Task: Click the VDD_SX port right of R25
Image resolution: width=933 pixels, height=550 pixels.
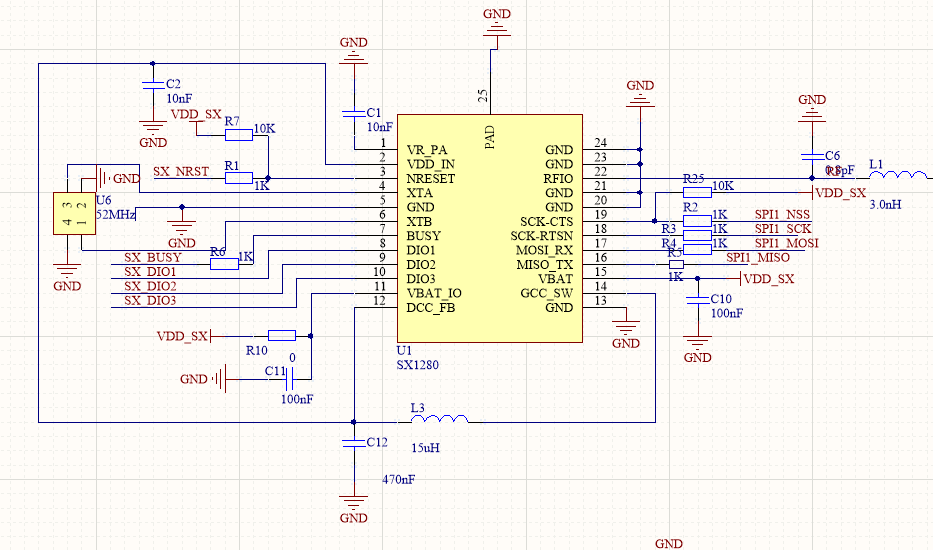Action: pyautogui.click(x=840, y=193)
